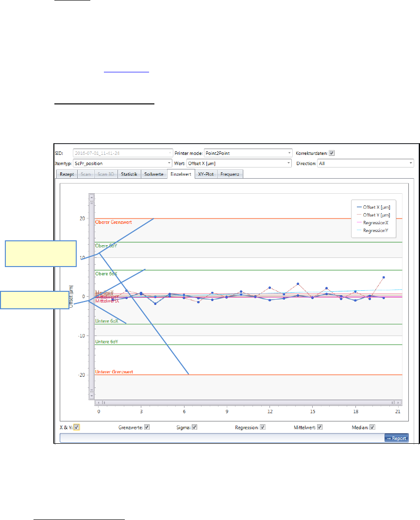420x520 pixels.
Task: Click the Unterer Grenzwert line label
Action: [x=114, y=372]
